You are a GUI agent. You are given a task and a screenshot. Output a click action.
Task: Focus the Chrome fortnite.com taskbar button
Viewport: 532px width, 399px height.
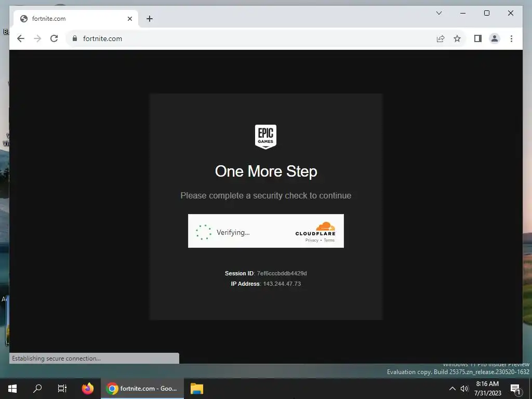142,389
